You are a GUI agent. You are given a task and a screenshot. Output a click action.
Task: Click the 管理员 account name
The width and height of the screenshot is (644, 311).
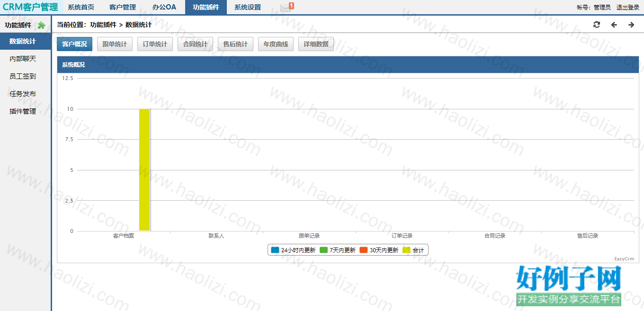click(602, 8)
